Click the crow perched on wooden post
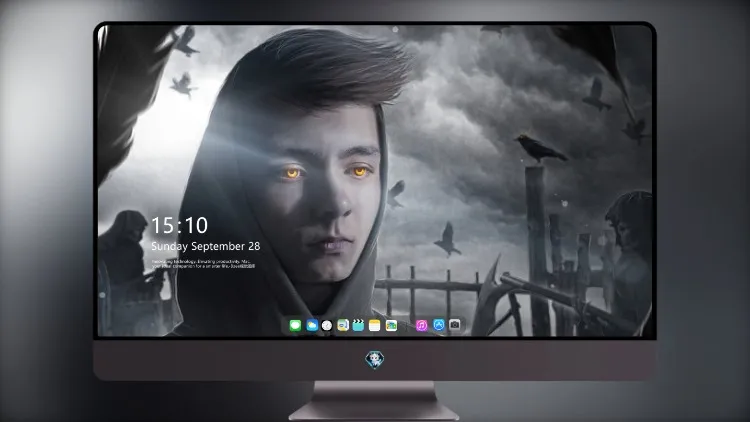The height and width of the screenshot is (422, 750). click(540, 148)
